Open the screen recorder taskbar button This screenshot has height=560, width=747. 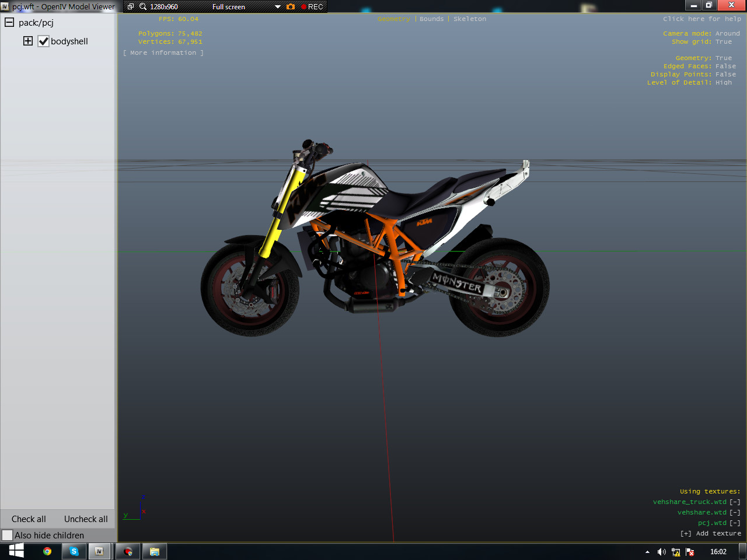pos(128,551)
